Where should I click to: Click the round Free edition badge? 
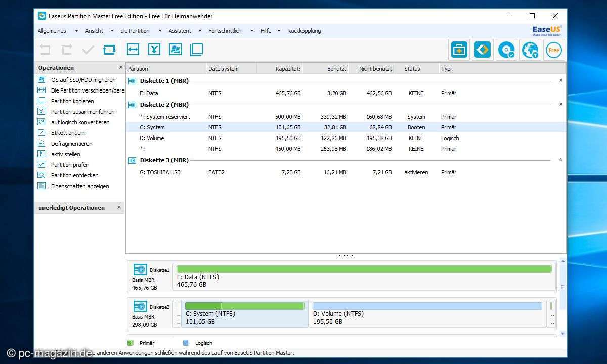point(554,50)
